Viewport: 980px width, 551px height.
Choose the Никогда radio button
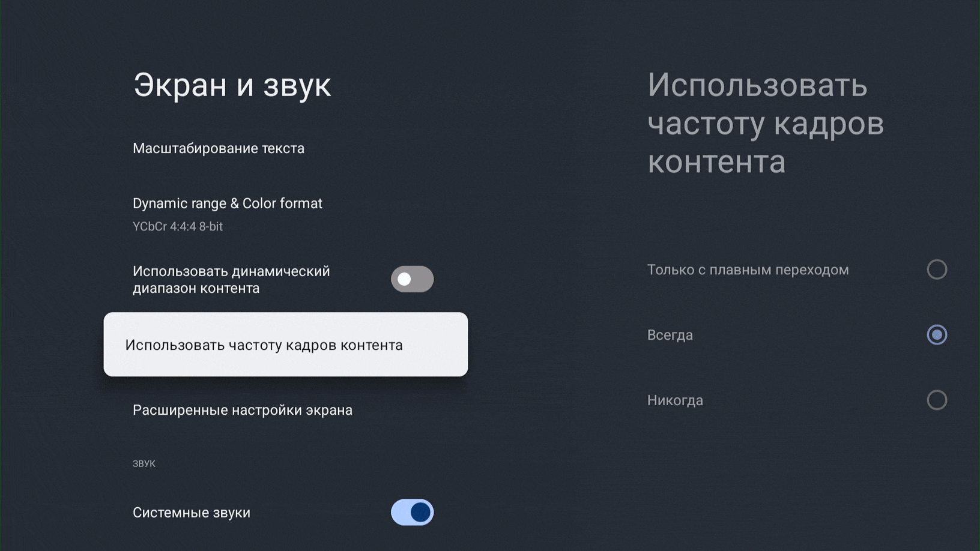point(936,400)
